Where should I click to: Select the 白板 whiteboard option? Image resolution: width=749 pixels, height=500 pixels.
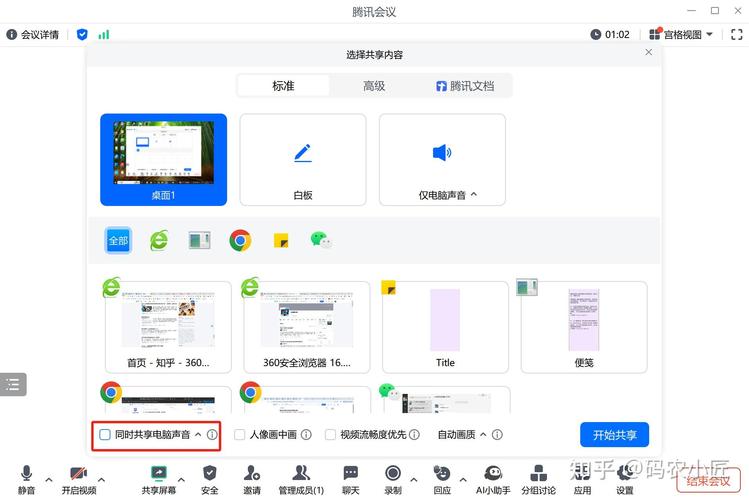coord(303,160)
